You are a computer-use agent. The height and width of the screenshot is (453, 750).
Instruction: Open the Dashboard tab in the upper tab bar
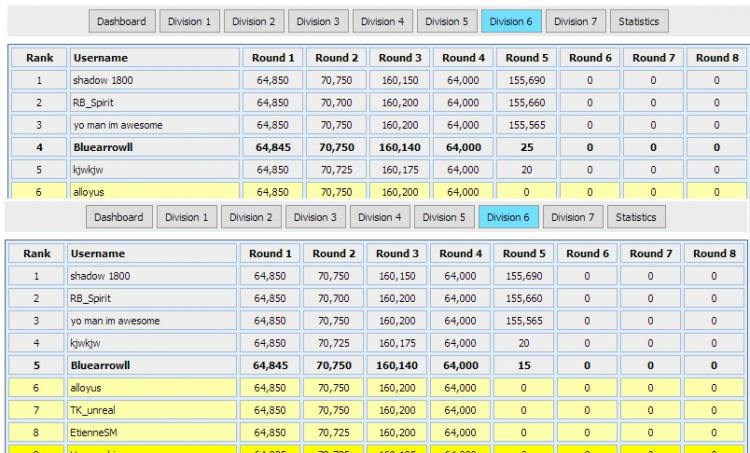(121, 21)
